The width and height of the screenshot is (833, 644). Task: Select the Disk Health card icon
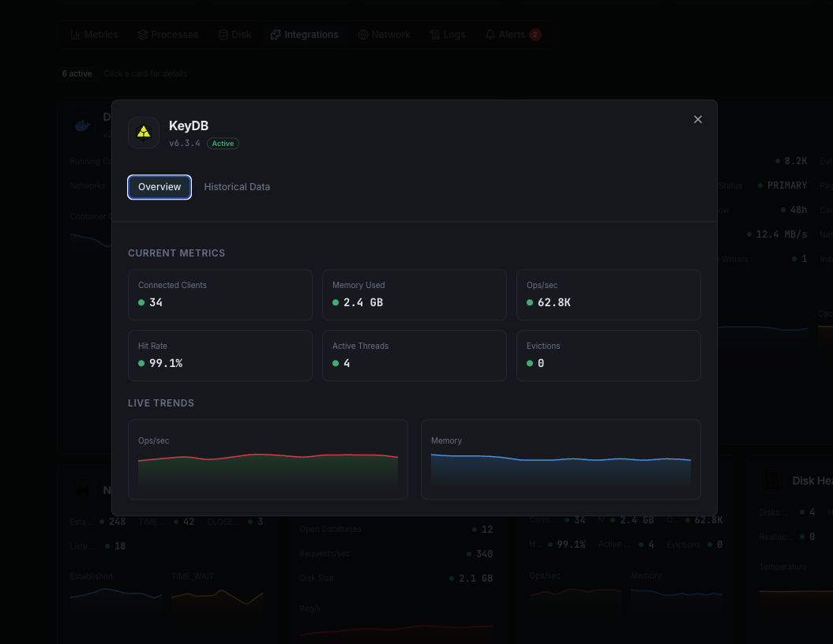pyautogui.click(x=771, y=481)
